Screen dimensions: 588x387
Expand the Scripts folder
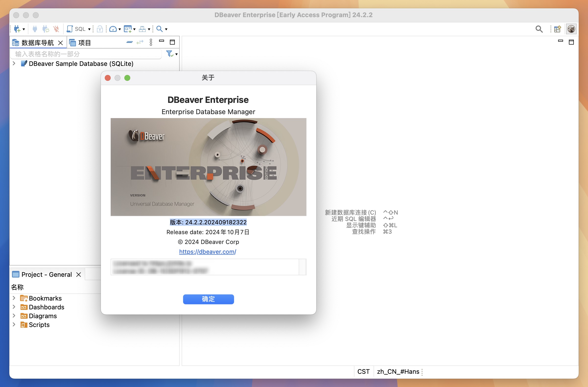tap(14, 325)
